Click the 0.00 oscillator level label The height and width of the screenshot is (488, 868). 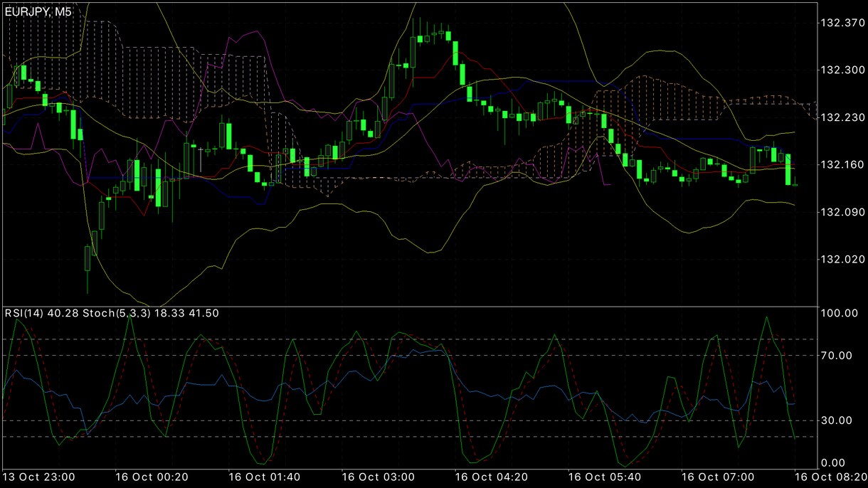[x=832, y=463]
